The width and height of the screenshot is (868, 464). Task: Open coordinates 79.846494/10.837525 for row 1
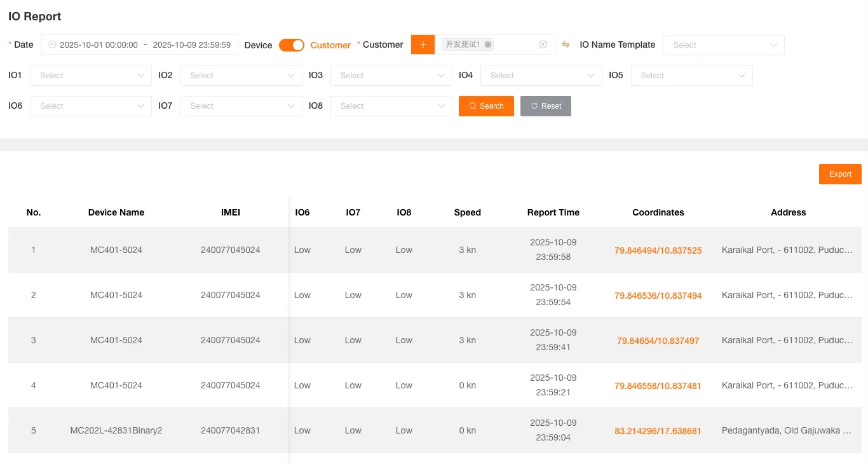[658, 250]
